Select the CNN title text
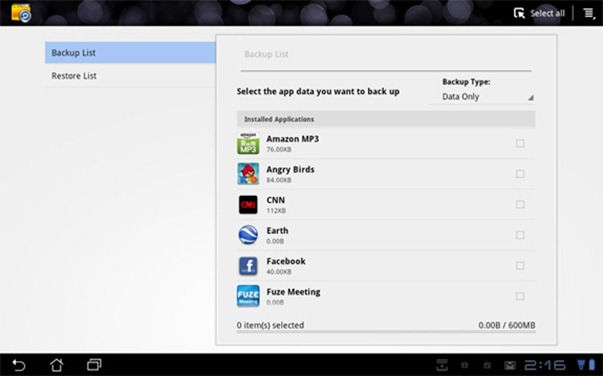 click(x=276, y=200)
